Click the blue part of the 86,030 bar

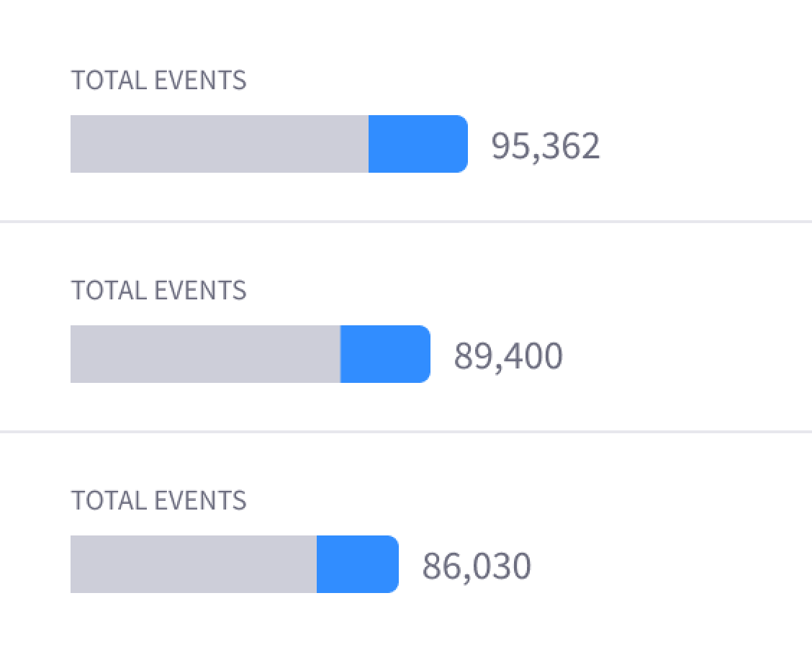(357, 564)
